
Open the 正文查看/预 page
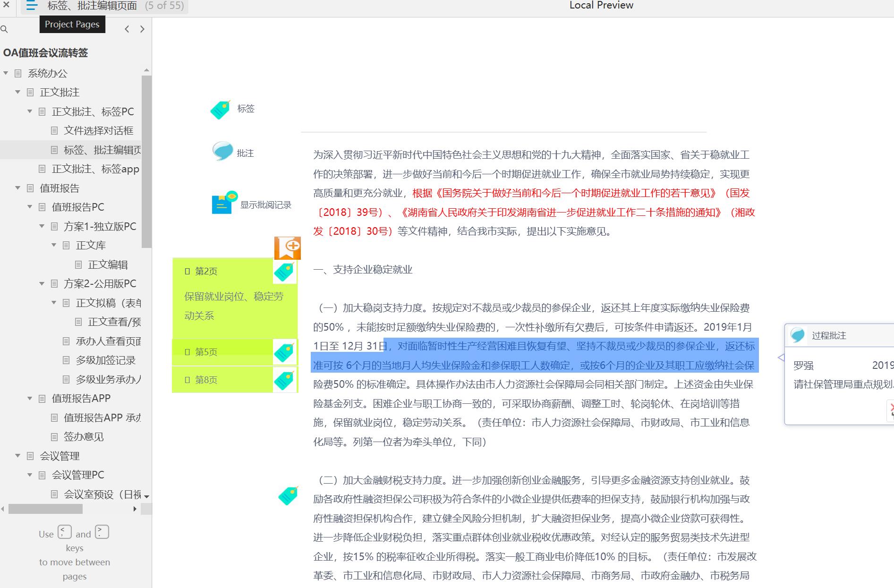pyautogui.click(x=114, y=322)
